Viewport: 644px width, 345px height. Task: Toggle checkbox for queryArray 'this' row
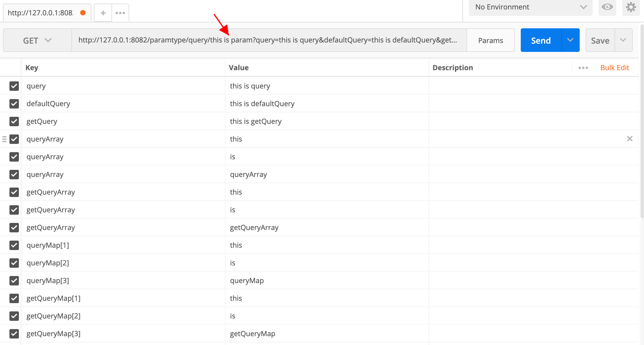14,139
